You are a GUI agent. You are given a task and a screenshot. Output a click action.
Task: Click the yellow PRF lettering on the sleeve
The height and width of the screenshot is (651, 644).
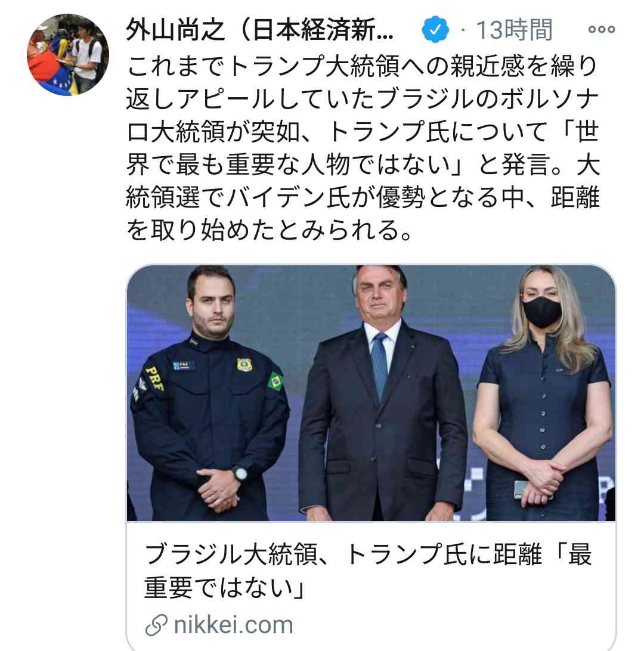tap(154, 379)
